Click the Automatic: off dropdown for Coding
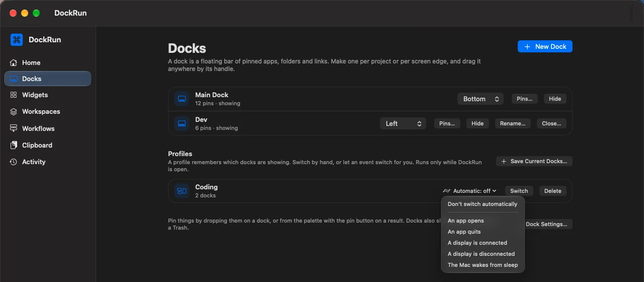This screenshot has width=644, height=282. (x=470, y=191)
